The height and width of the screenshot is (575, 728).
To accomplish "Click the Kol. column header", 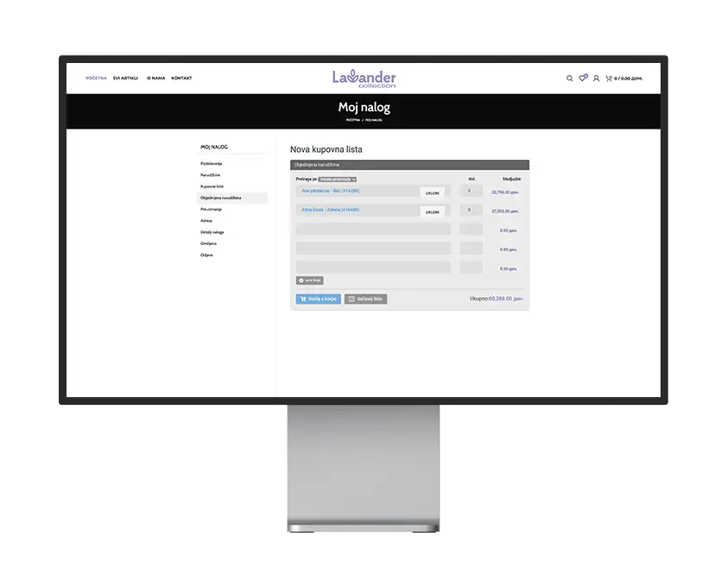I will coord(472,179).
